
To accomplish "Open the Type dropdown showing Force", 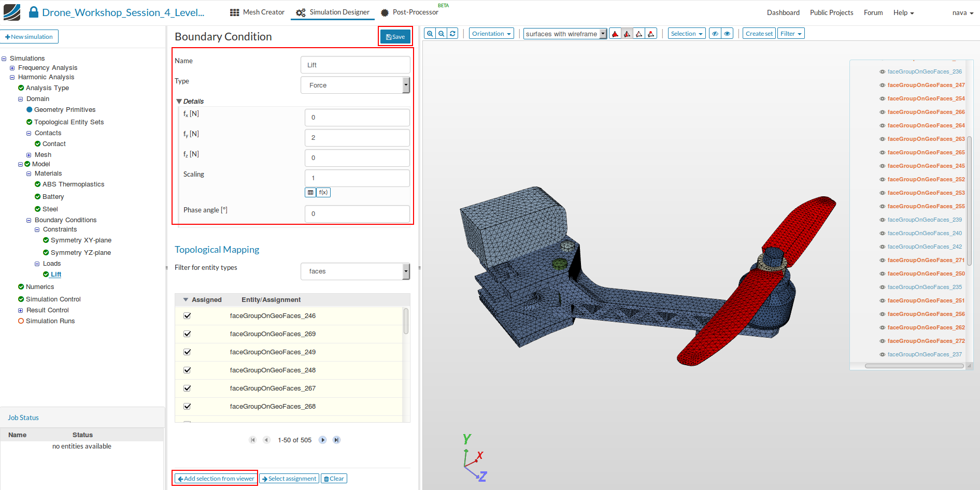I will point(355,85).
